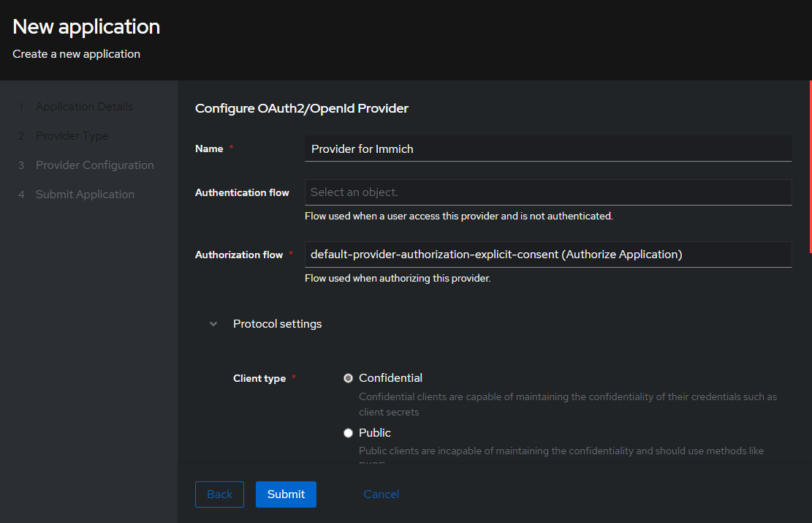This screenshot has height=523, width=812.
Task: Submit the new application form
Action: pyautogui.click(x=286, y=494)
